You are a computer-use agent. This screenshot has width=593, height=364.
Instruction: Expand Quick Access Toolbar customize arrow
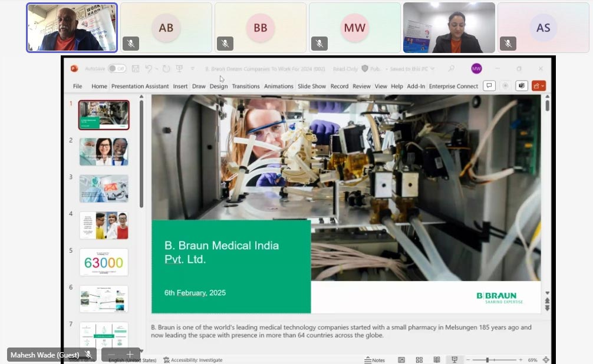click(192, 69)
